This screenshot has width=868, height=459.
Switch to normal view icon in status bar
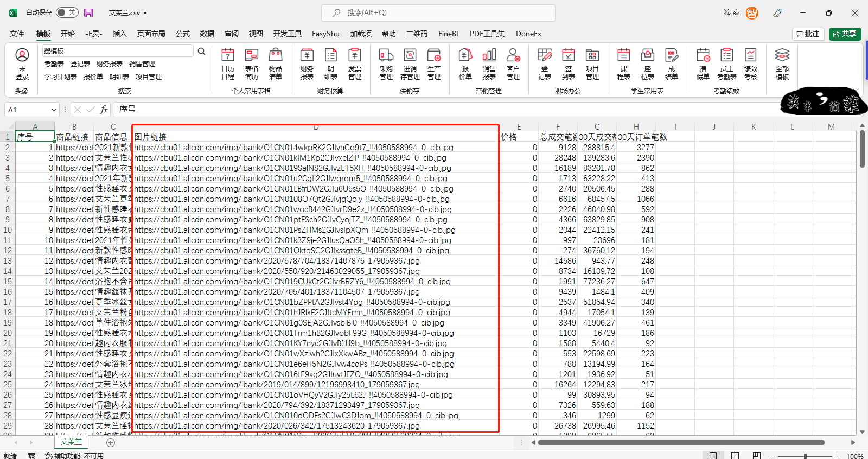tap(713, 456)
